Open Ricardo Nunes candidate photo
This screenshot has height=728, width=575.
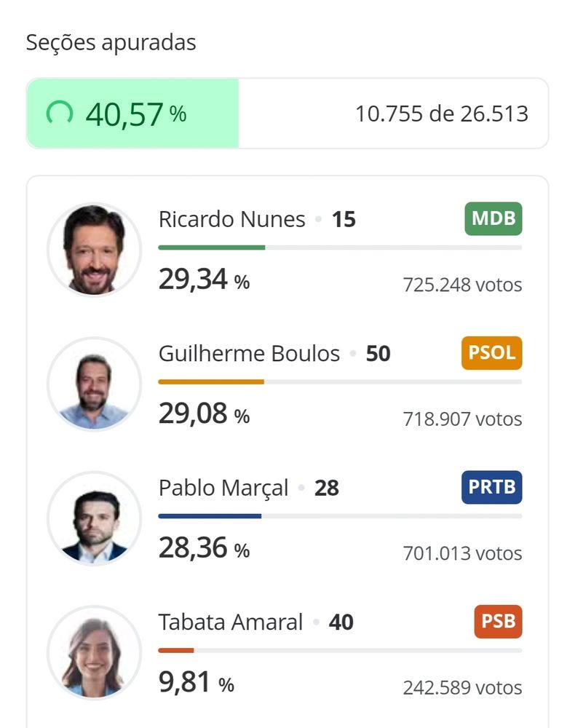click(x=94, y=249)
